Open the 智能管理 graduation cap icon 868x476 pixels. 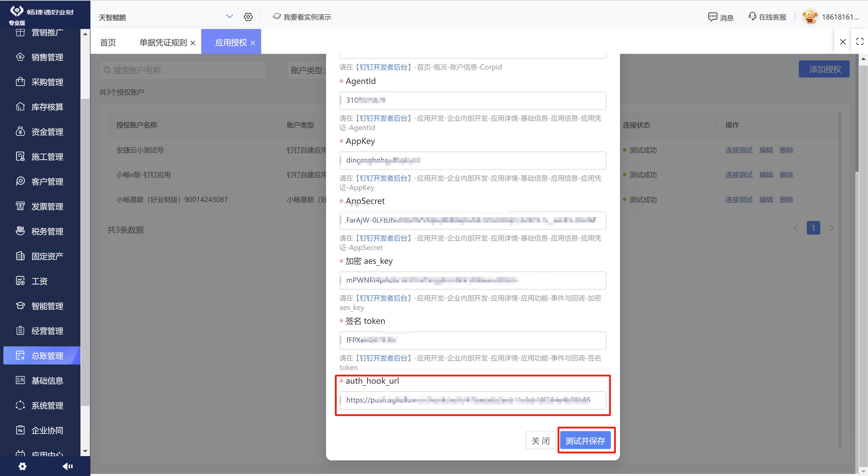20,306
